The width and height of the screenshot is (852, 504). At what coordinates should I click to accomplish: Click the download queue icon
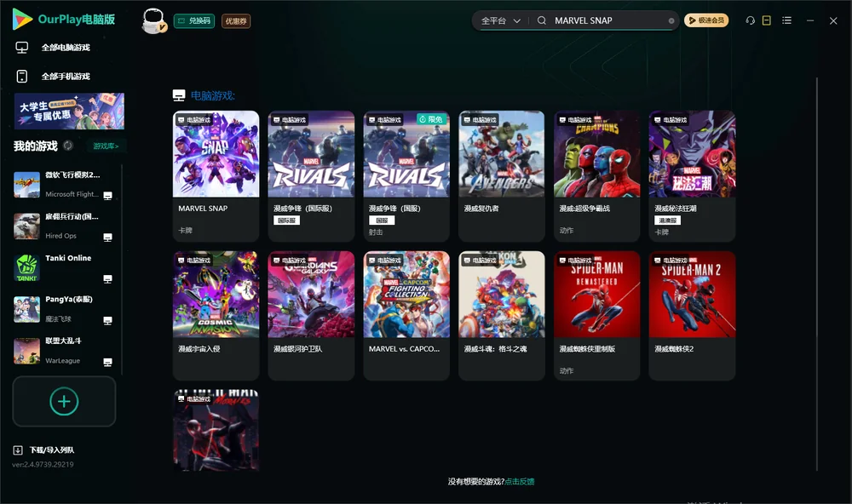pos(18,450)
